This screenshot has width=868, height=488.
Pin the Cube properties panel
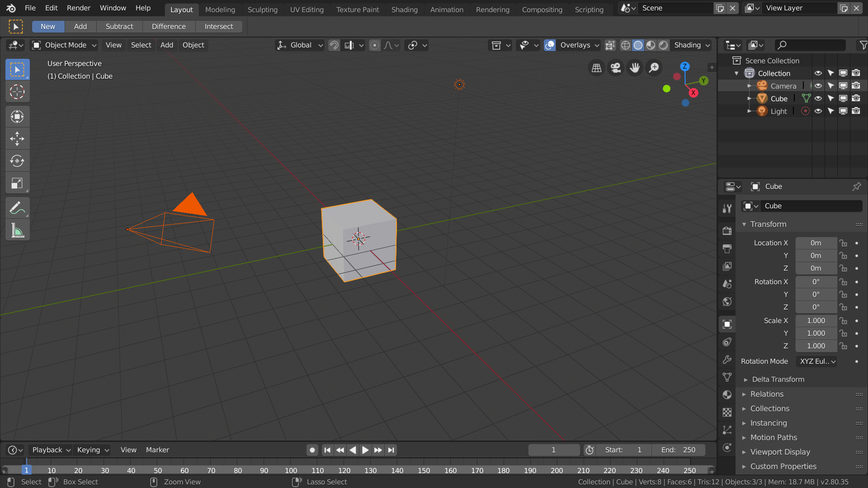click(857, 187)
